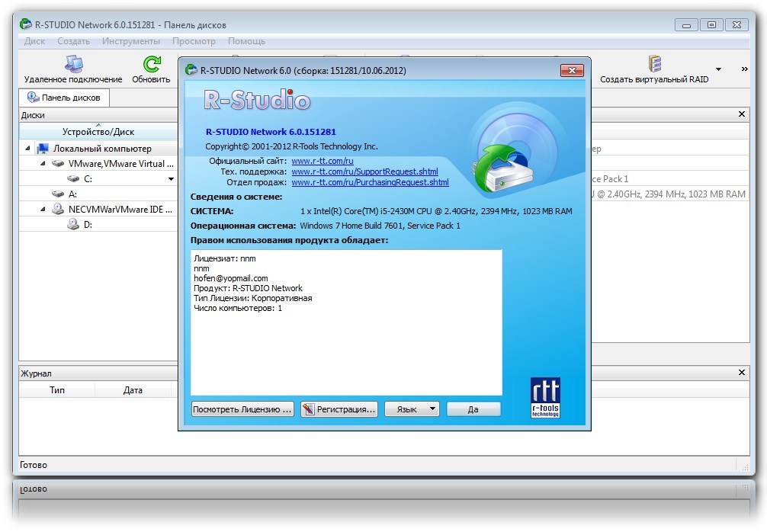Image resolution: width=767 pixels, height=532 pixels.
Task: Select the NEC VMware IDE optical drive
Action: pos(59,209)
